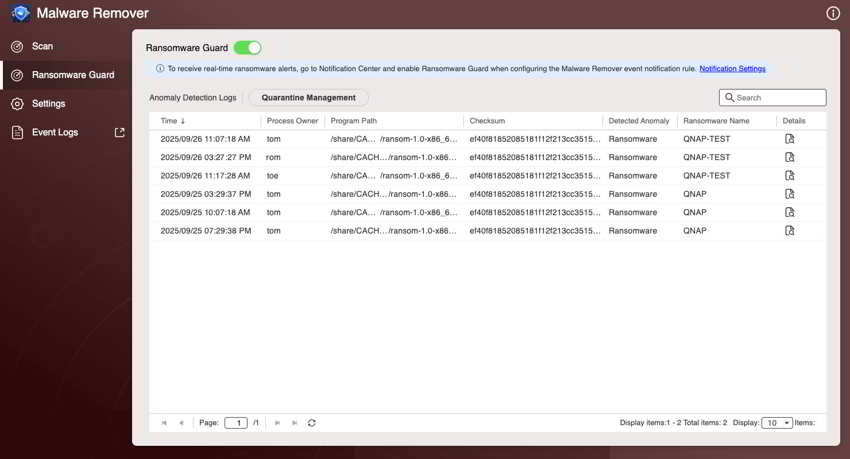Viewport: 850px width, 459px height.
Task: Open details icon for 11:07:18 AM log
Action: [x=789, y=139]
